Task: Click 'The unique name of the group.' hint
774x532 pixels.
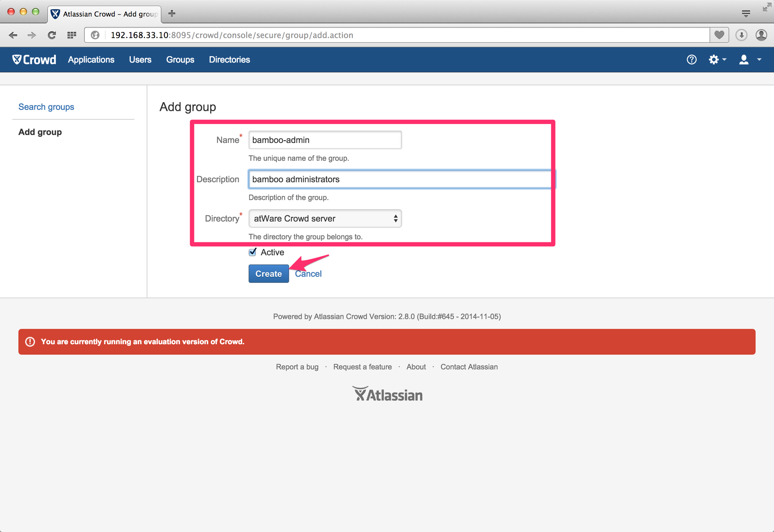Action: click(x=299, y=158)
